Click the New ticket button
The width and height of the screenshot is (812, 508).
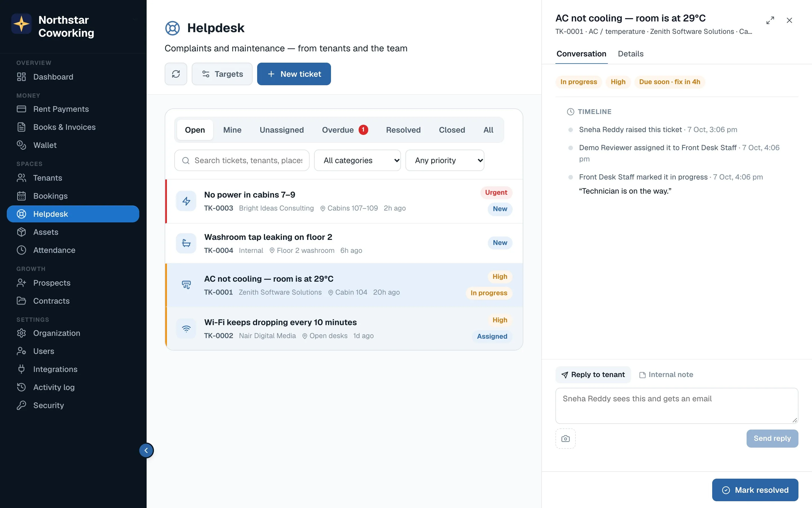(294, 74)
